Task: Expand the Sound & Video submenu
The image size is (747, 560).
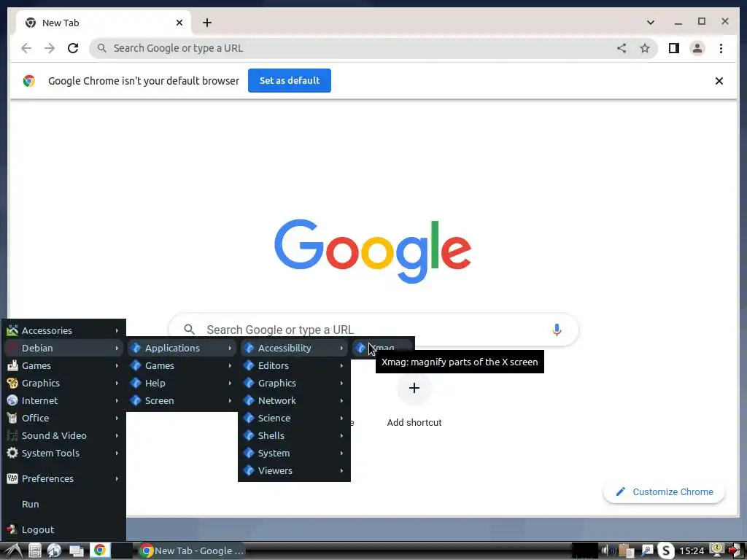Action: click(63, 436)
